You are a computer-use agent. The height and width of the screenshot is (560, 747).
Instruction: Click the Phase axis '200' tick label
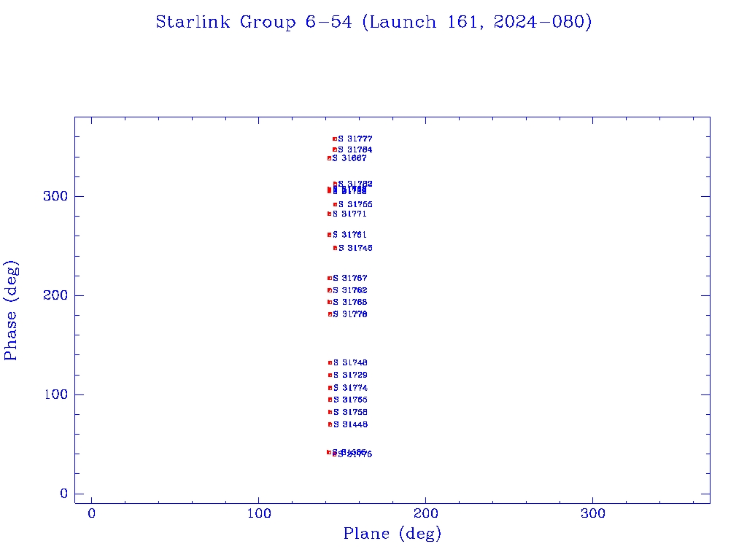tap(55, 295)
